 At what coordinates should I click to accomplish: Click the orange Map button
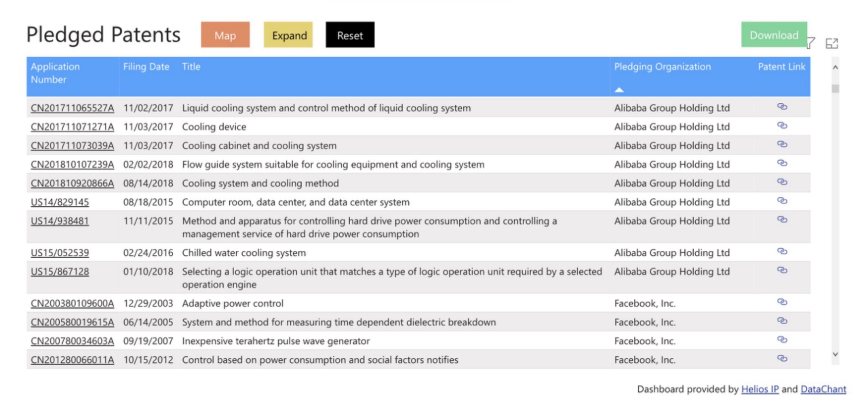click(225, 35)
